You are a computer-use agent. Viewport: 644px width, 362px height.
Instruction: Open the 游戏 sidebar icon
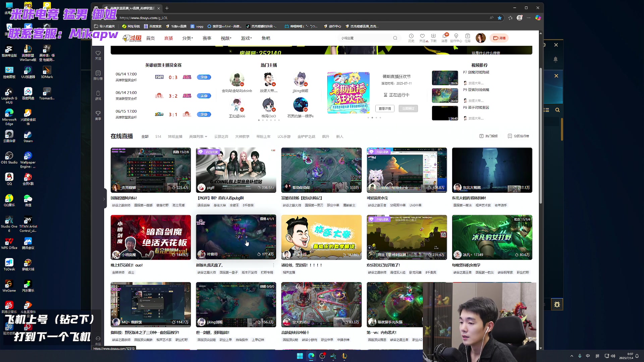pyautogui.click(x=98, y=96)
